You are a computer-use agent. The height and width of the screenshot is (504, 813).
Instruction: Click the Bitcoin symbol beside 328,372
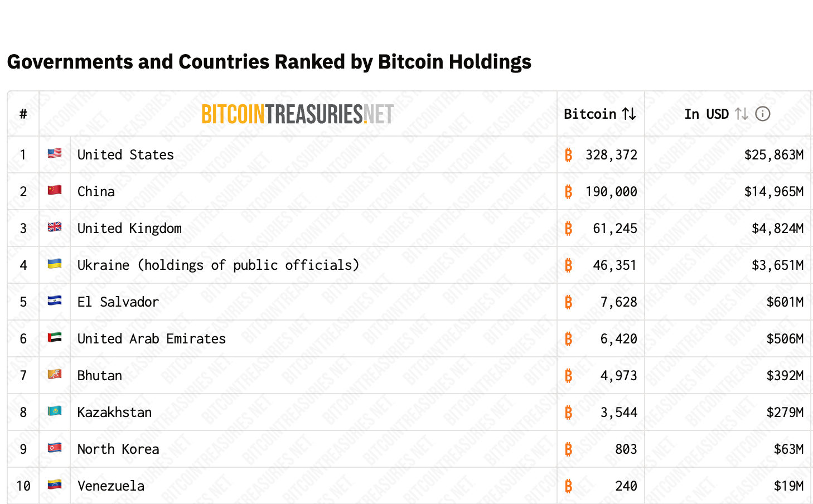click(x=568, y=155)
